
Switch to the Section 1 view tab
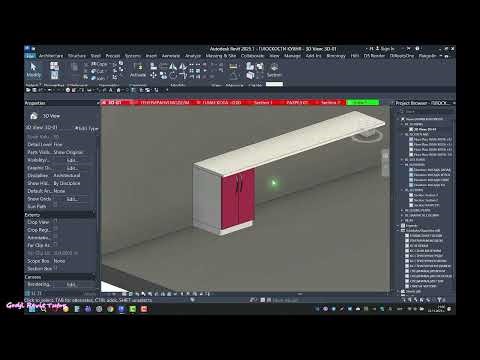point(263,102)
